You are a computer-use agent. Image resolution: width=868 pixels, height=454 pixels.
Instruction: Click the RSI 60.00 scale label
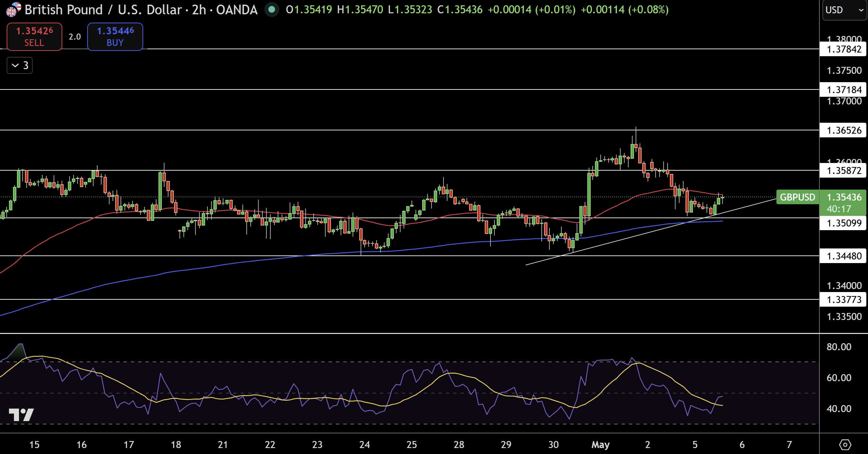839,378
